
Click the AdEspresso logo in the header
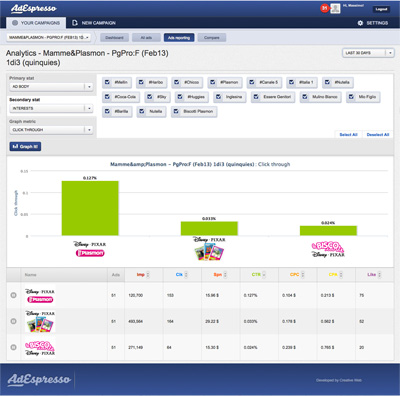click(x=34, y=9)
